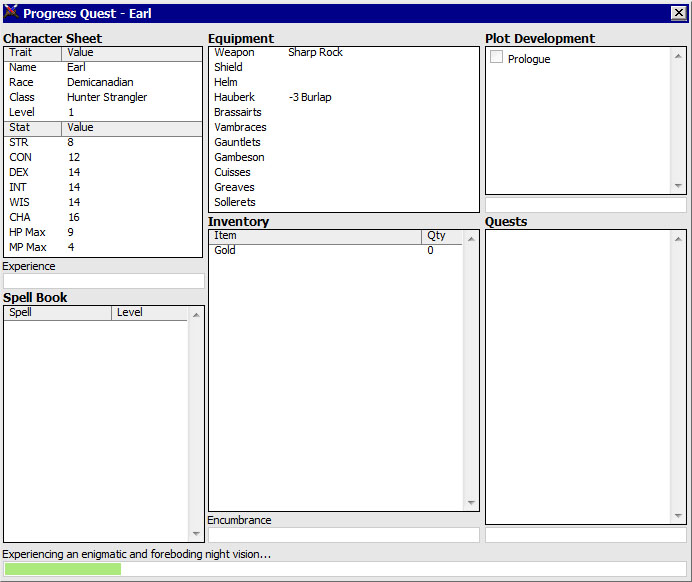Click the green task progress bar
Viewport: 692px width, 582px height.
63,569
